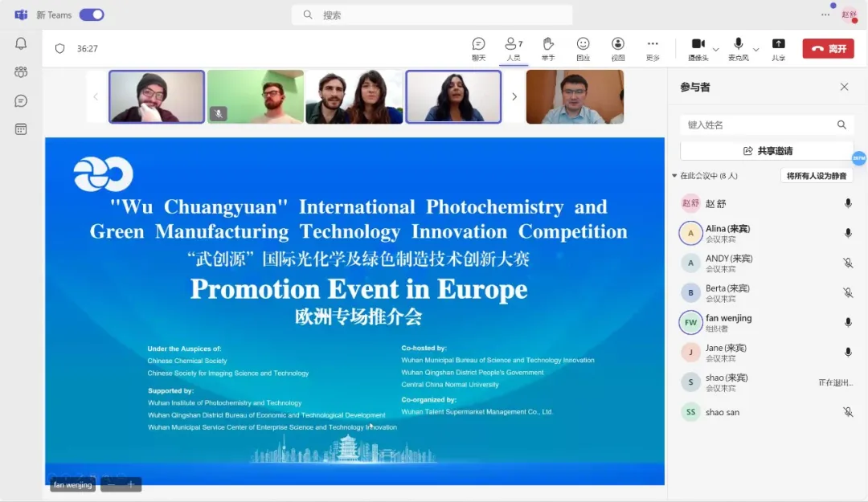Select the two-person video thumbnail
868x502 pixels.
pos(354,97)
